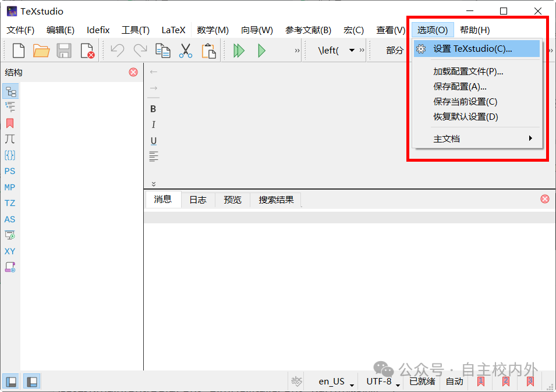This screenshot has width=556, height=392.
Task: Copy selection with the copy icon
Action: [x=163, y=51]
